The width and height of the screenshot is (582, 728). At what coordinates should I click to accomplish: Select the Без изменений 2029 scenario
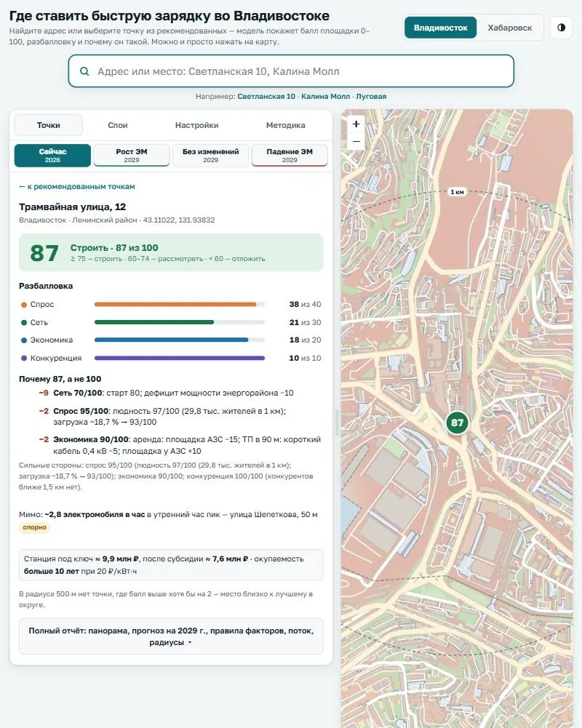coord(210,156)
